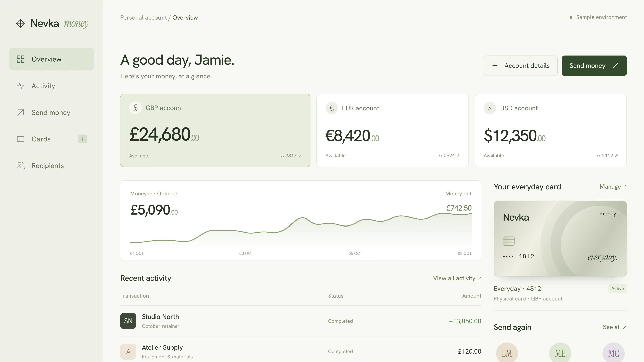Screen dimensions: 644x362
Task: Click the Overview grid icon in sidebar
Action: (x=21, y=59)
